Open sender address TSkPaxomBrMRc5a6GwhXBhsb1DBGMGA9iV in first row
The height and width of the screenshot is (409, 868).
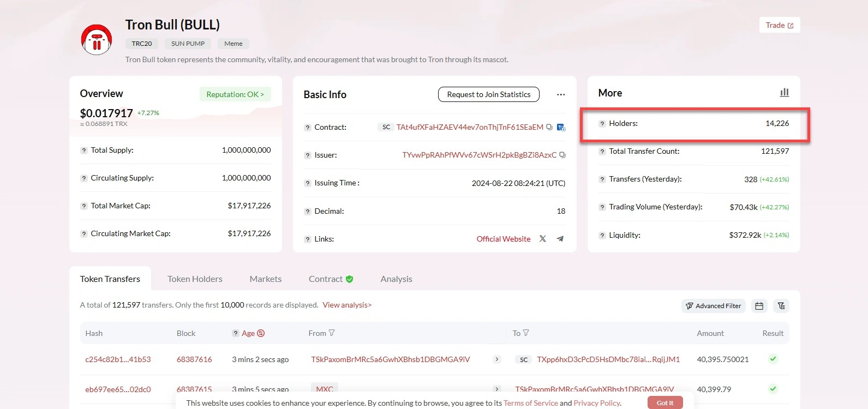pos(391,359)
